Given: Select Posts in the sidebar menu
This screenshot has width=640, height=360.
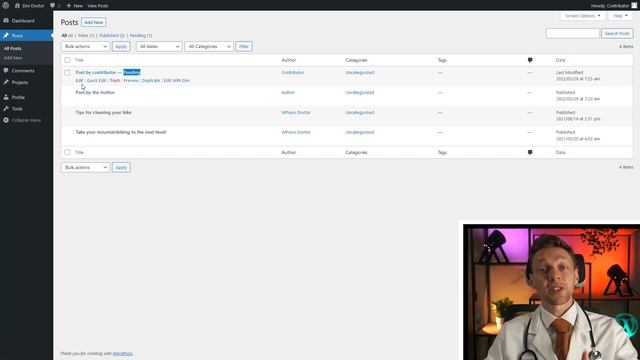Looking at the screenshot, I should pyautogui.click(x=26, y=36).
